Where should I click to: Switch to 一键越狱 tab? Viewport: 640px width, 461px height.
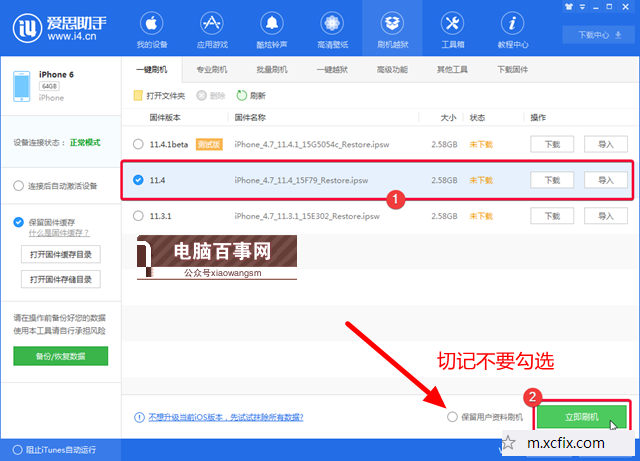pos(332,70)
